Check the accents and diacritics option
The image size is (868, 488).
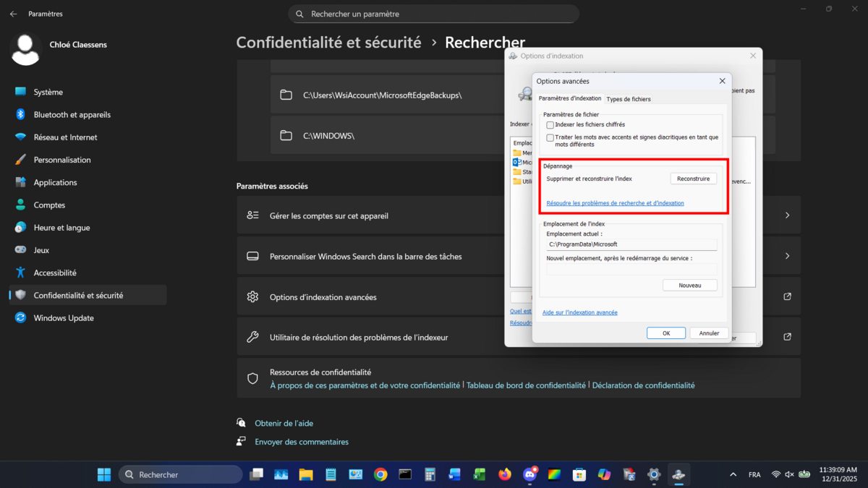pyautogui.click(x=550, y=137)
